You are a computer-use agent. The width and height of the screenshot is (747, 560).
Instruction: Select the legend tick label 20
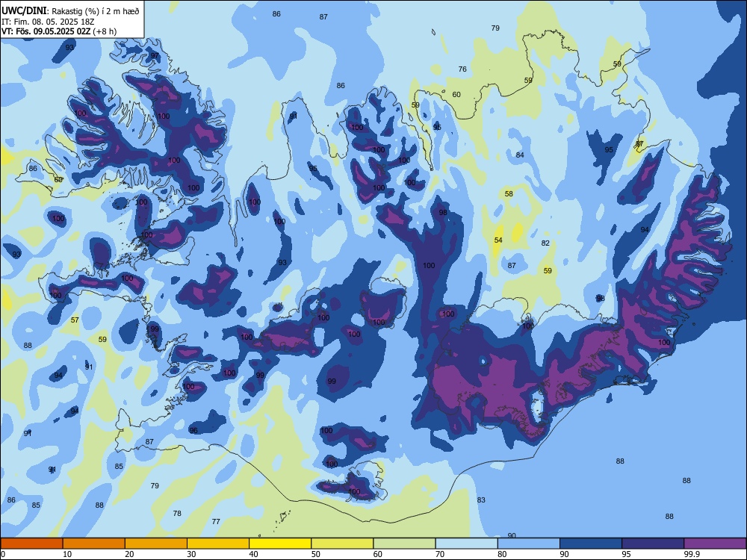coord(129,554)
